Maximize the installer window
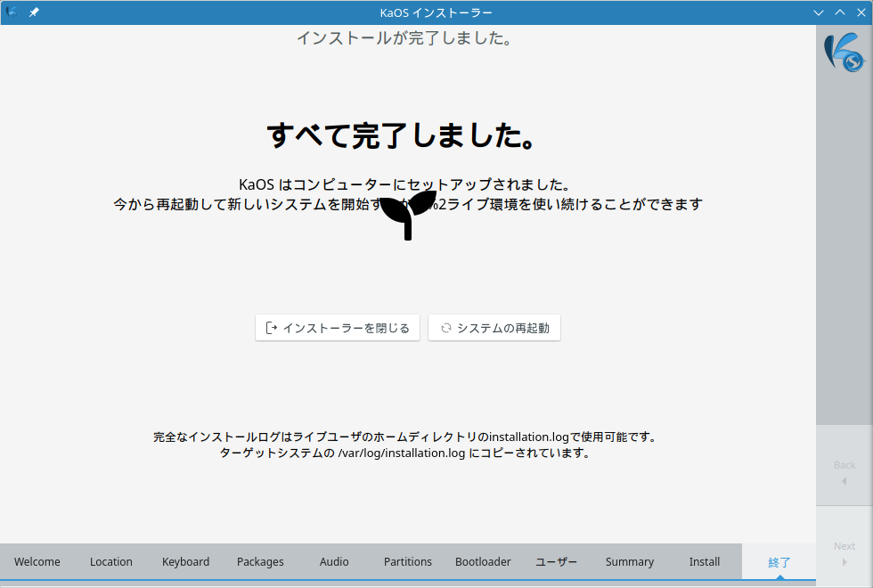 pyautogui.click(x=839, y=12)
